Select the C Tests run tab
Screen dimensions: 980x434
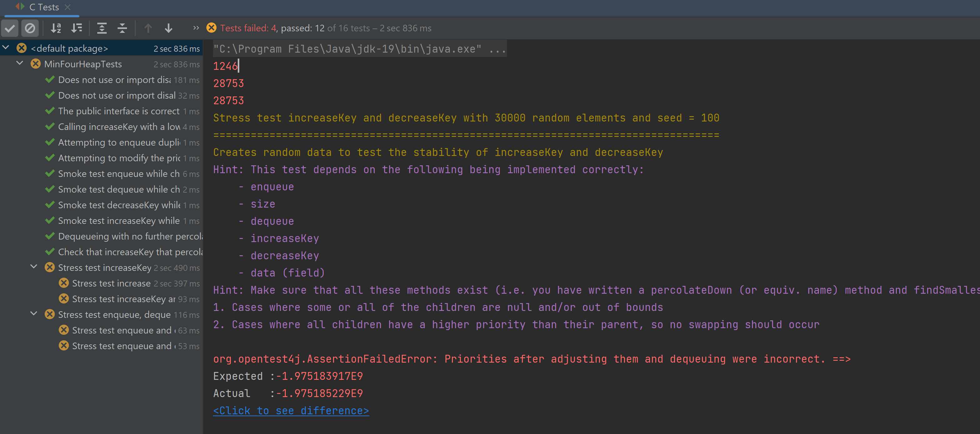click(x=44, y=7)
